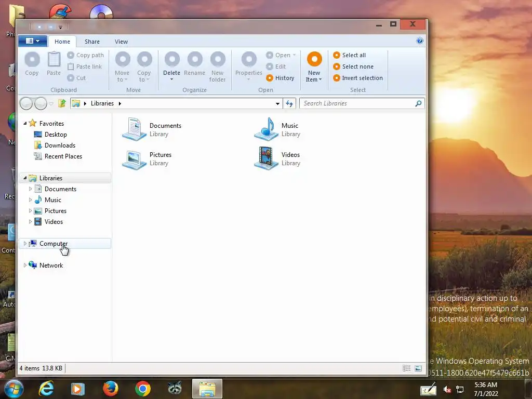Screen dimensions: 532x399
Task: Switch to Large icons view in status bar
Action: [418, 368]
